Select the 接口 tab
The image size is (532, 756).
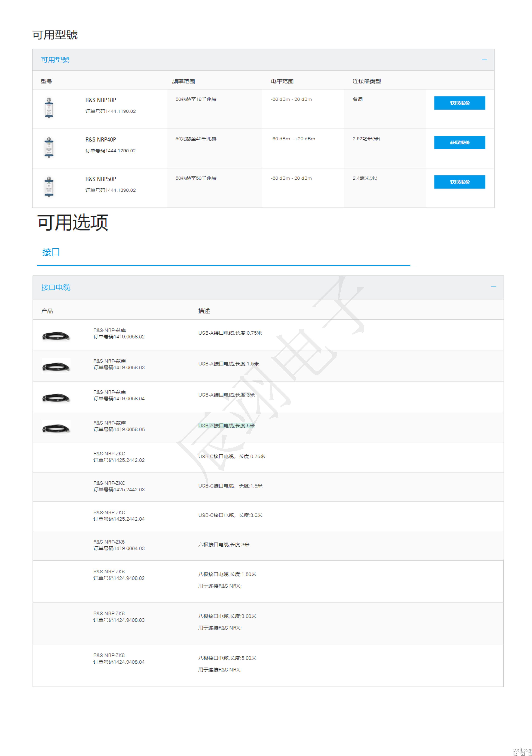[51, 252]
